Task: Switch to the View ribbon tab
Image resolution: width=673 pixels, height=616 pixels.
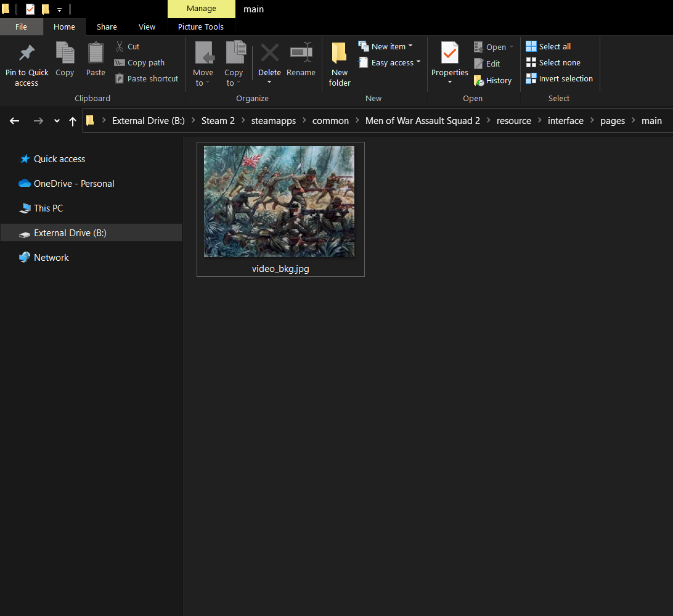Action: coord(147,27)
